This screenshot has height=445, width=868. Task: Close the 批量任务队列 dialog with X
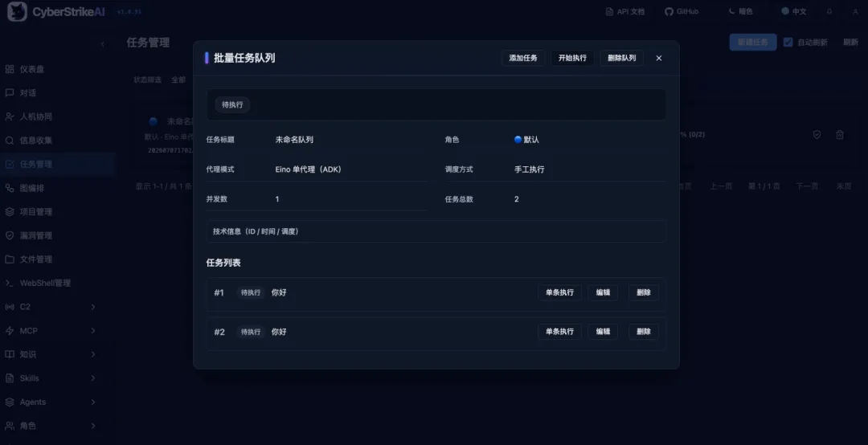click(x=659, y=58)
